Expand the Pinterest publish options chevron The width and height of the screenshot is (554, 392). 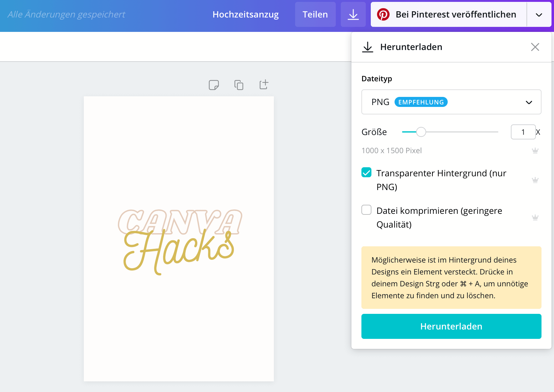point(539,15)
